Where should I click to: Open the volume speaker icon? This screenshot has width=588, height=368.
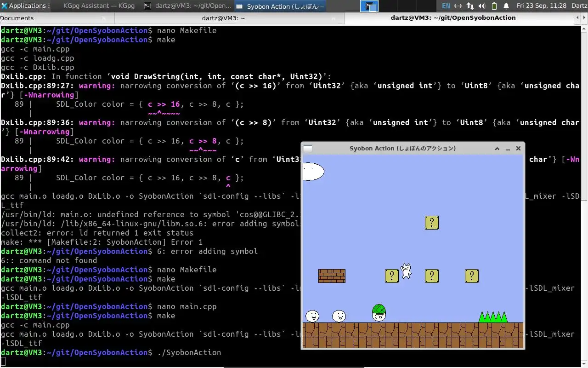482,6
